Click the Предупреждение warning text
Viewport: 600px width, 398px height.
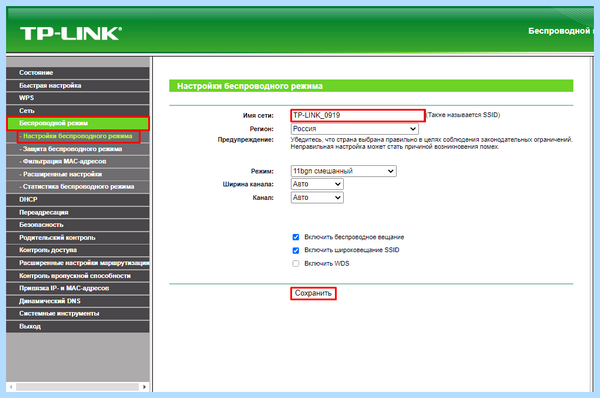(431, 143)
